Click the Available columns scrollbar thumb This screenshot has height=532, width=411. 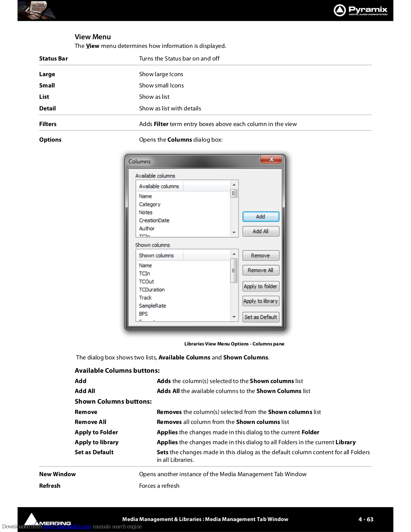[234, 193]
